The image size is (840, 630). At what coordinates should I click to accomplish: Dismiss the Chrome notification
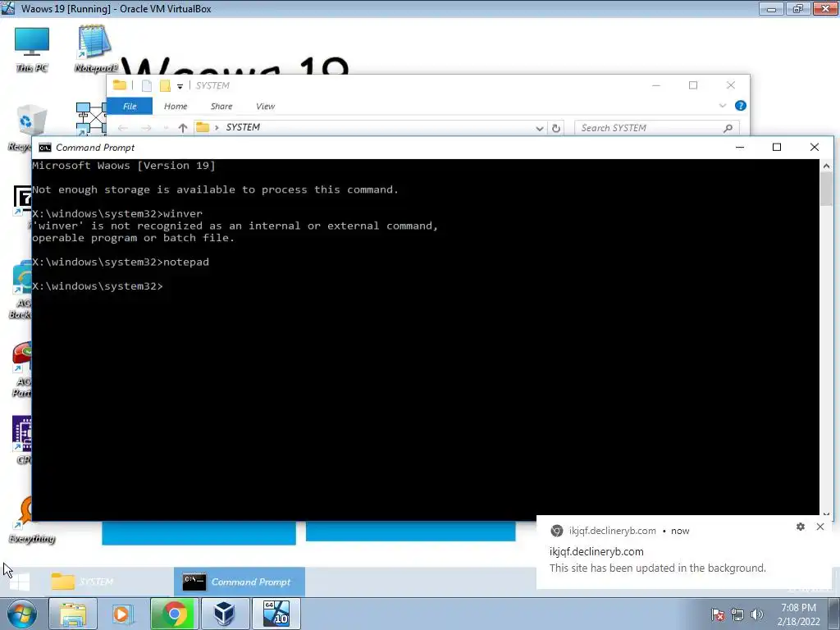point(820,527)
